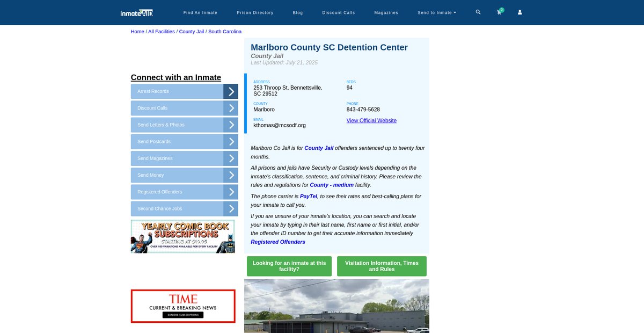Go to Home breadcrumb
This screenshot has height=333, width=644.
(137, 32)
